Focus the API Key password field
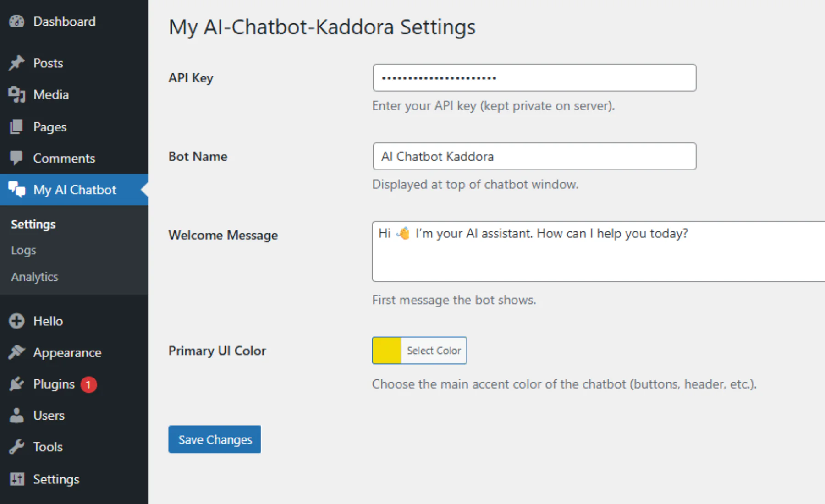 pos(534,78)
